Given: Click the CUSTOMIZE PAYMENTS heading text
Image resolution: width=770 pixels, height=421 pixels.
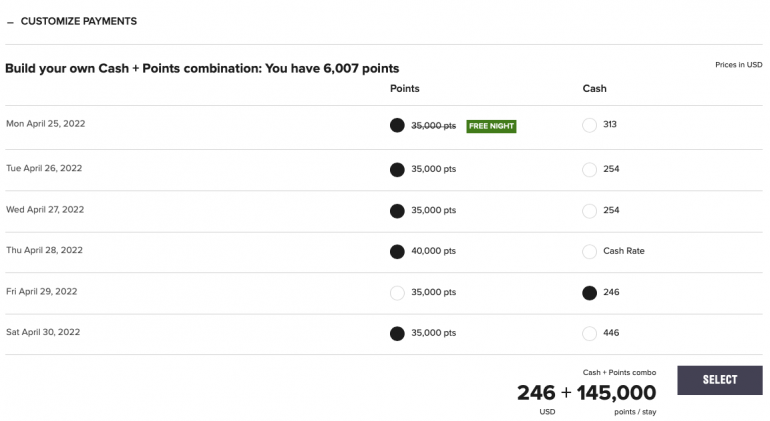Looking at the screenshot, I should 79,21.
